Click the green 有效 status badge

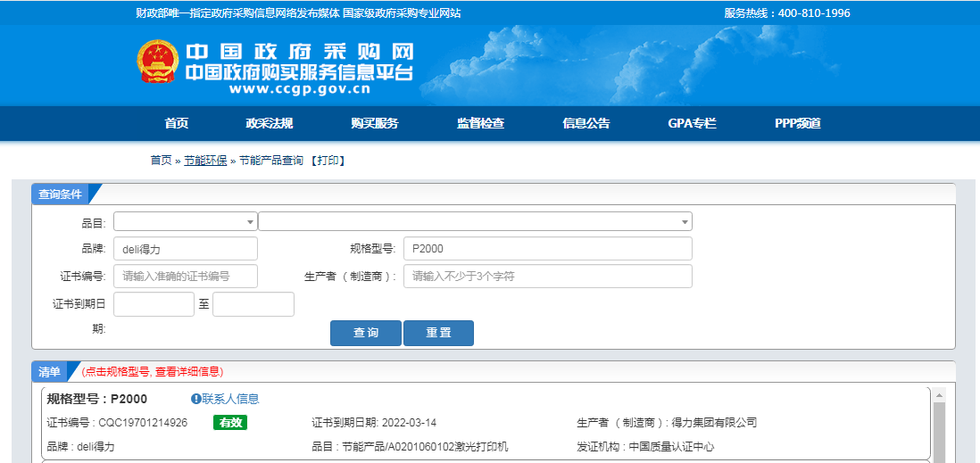point(230,422)
